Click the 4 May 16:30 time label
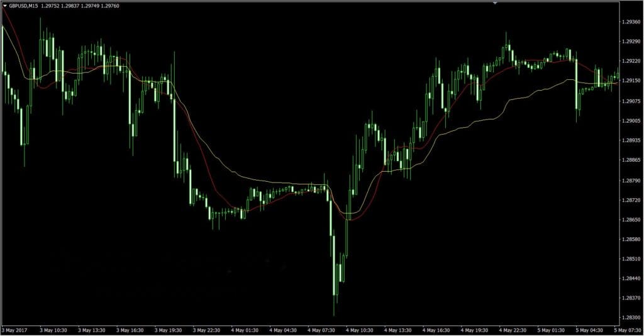 click(x=436, y=330)
